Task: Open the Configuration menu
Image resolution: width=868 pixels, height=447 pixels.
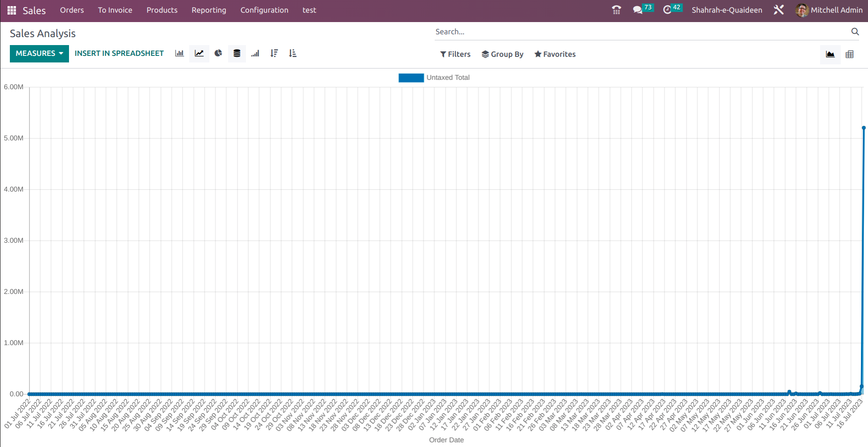Action: (x=264, y=10)
